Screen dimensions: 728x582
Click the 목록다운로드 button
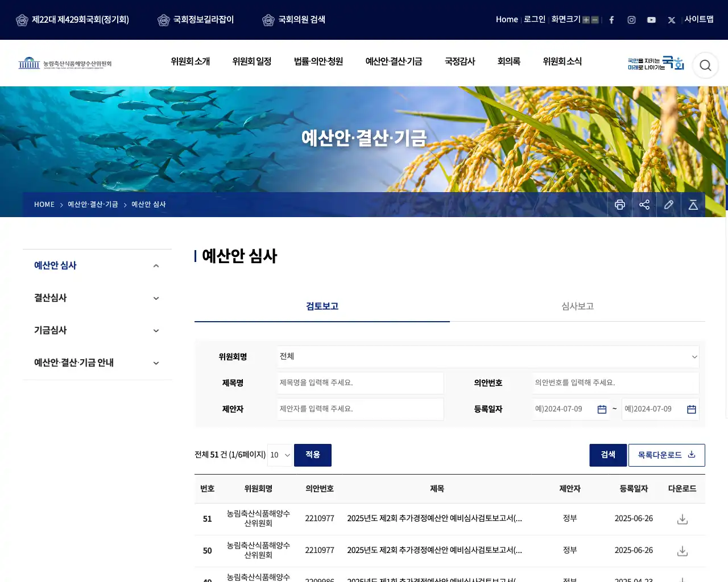pyautogui.click(x=667, y=455)
